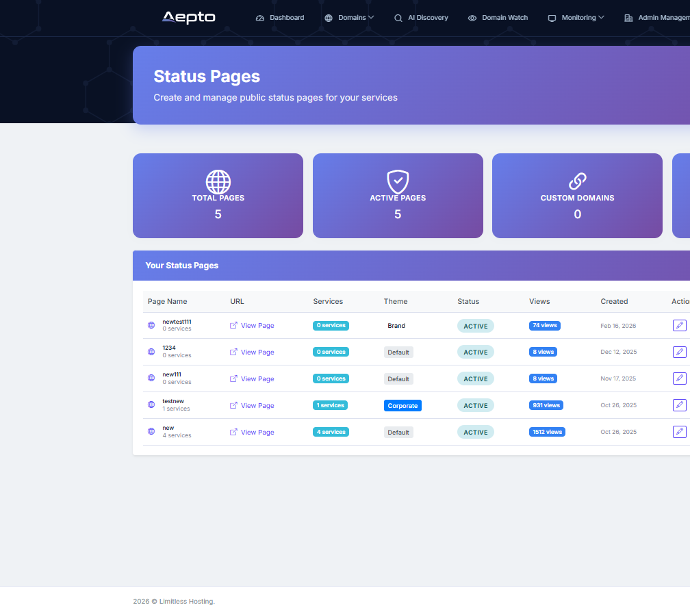Open View Page link for new row
This screenshot has width=690, height=616.
[x=252, y=433]
